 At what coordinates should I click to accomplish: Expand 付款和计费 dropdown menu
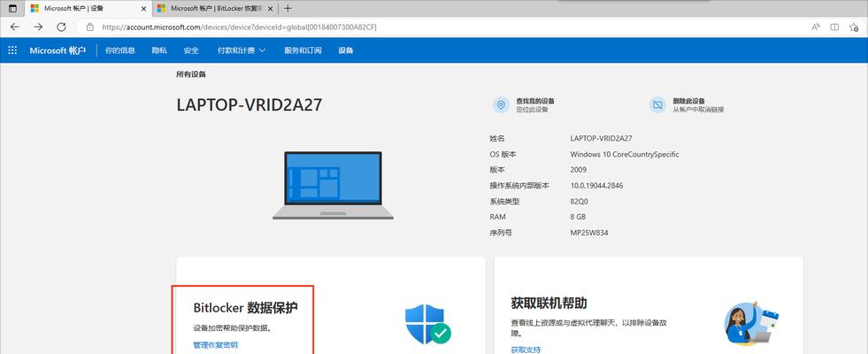click(242, 50)
